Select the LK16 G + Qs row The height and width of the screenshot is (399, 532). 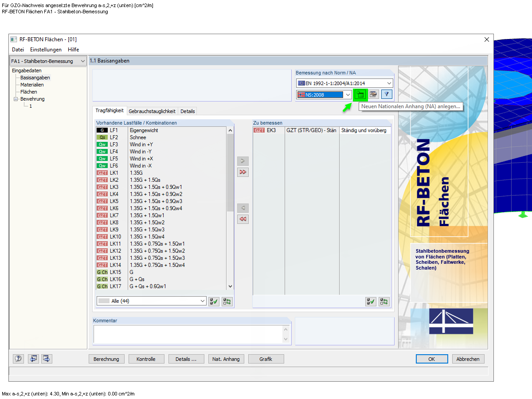click(x=161, y=279)
